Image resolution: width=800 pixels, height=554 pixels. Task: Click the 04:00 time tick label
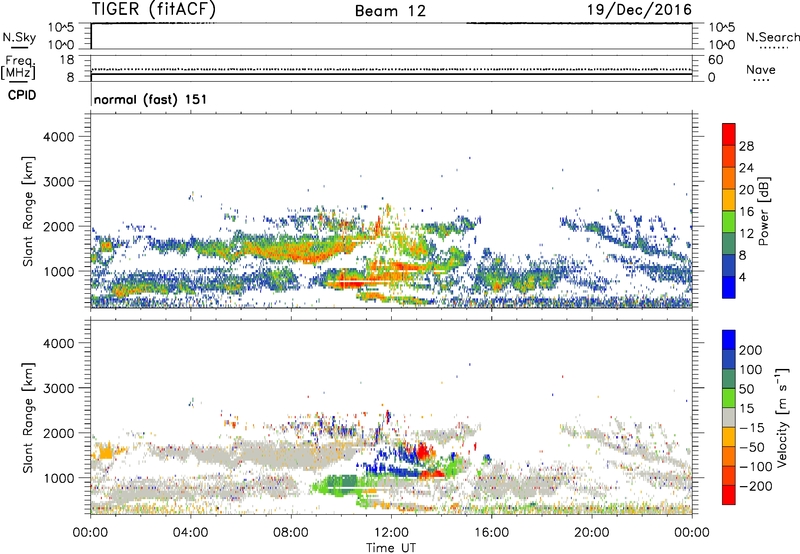pos(190,533)
